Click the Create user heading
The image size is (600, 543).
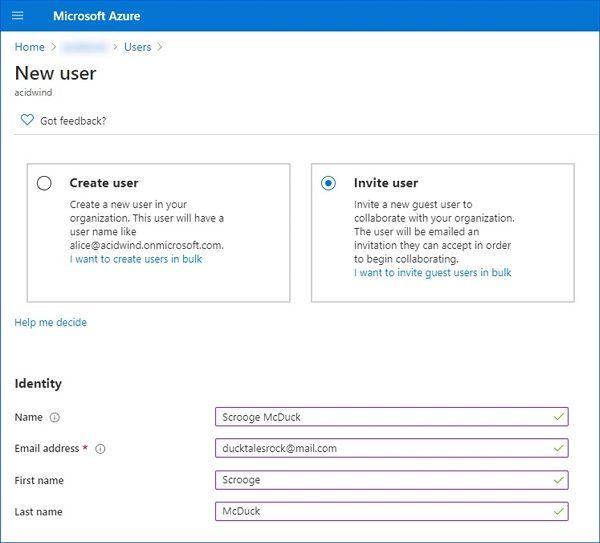[104, 183]
